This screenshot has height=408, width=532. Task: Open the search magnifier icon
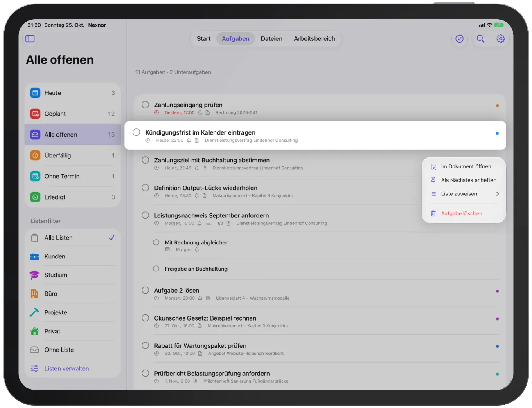480,38
